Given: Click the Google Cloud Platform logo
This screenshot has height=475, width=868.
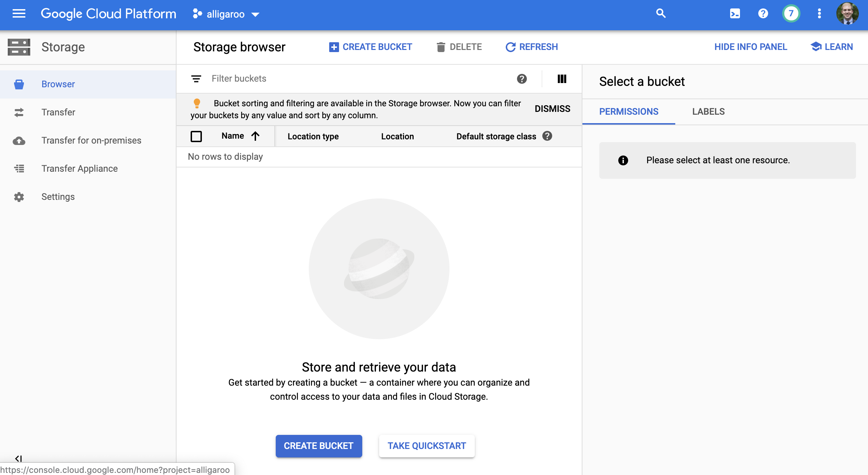Looking at the screenshot, I should tap(108, 14).
